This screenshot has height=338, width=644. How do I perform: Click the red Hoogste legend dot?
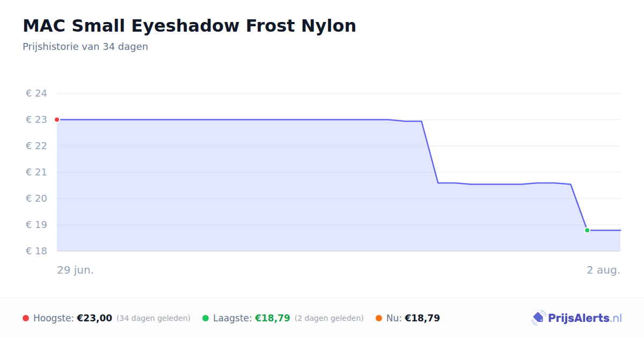click(x=26, y=318)
